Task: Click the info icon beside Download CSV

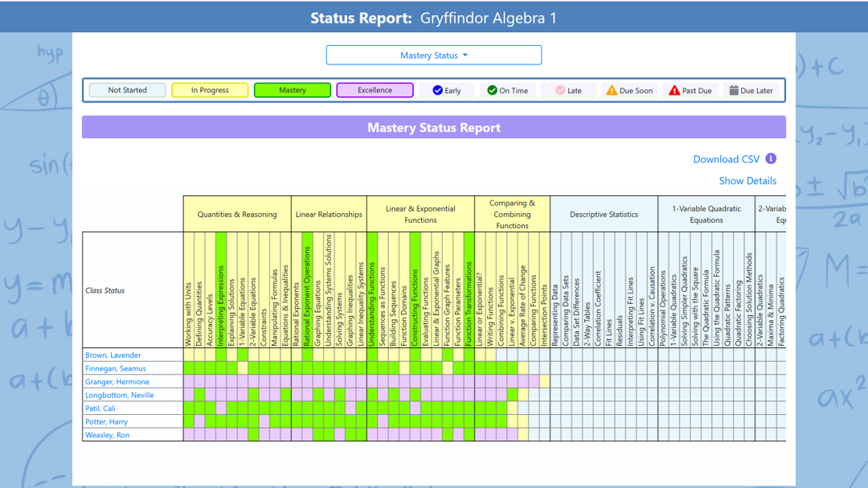Action: click(x=771, y=159)
